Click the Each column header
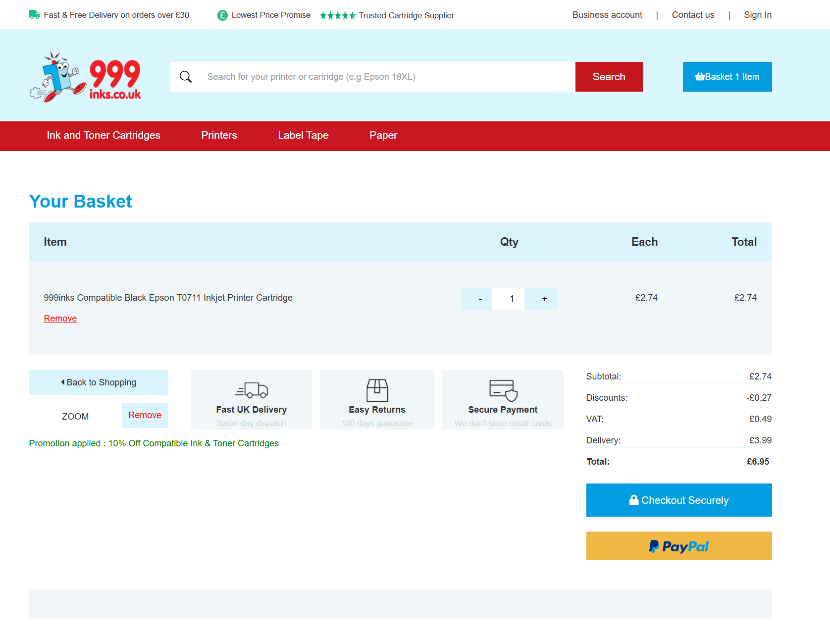Screen dimensions: 830x644 coord(644,242)
